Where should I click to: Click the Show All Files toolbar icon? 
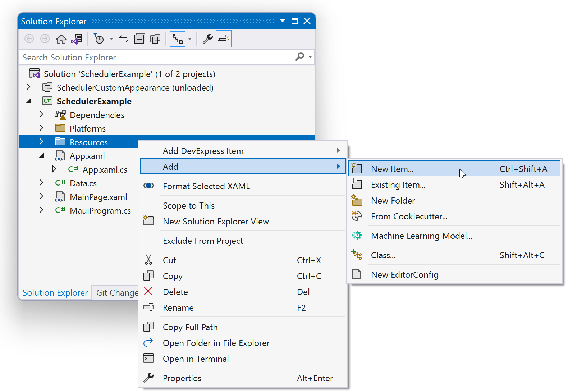click(155, 39)
